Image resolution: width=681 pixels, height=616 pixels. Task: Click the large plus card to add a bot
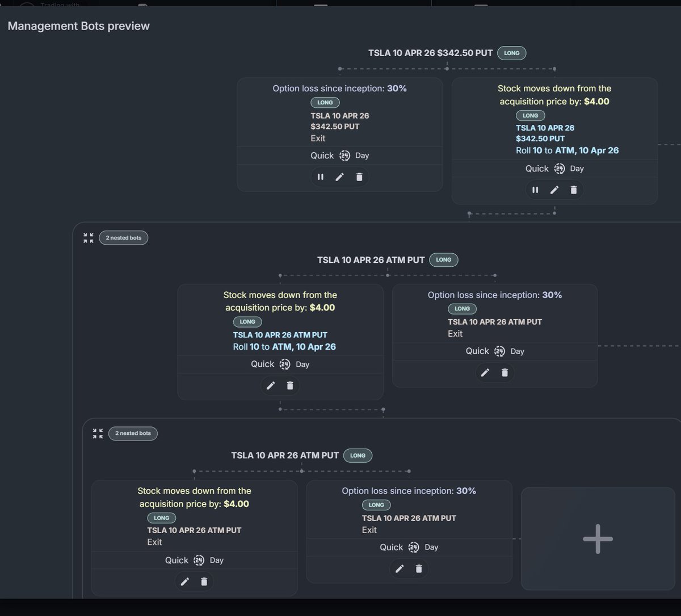pyautogui.click(x=597, y=538)
